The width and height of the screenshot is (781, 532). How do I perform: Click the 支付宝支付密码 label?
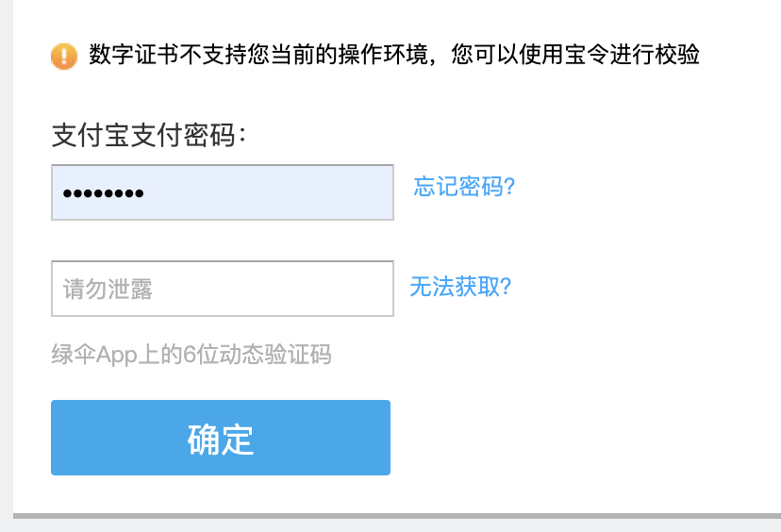[x=149, y=136]
